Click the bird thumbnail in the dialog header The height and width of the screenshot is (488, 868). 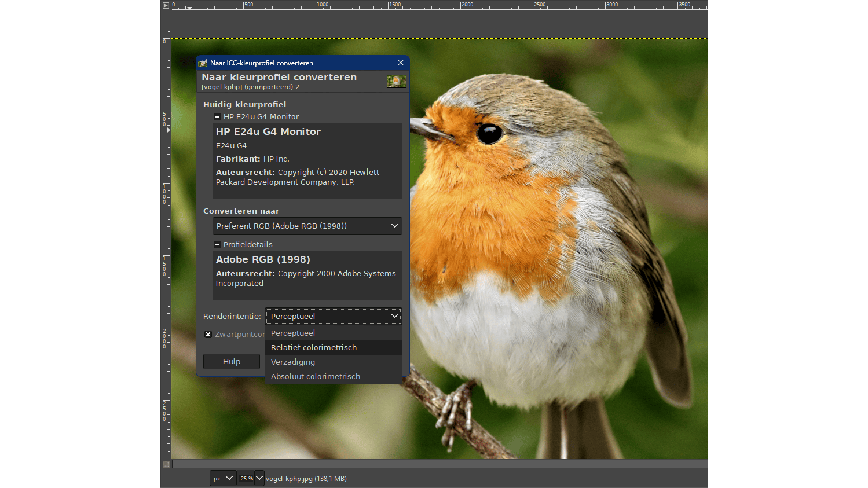tap(397, 82)
